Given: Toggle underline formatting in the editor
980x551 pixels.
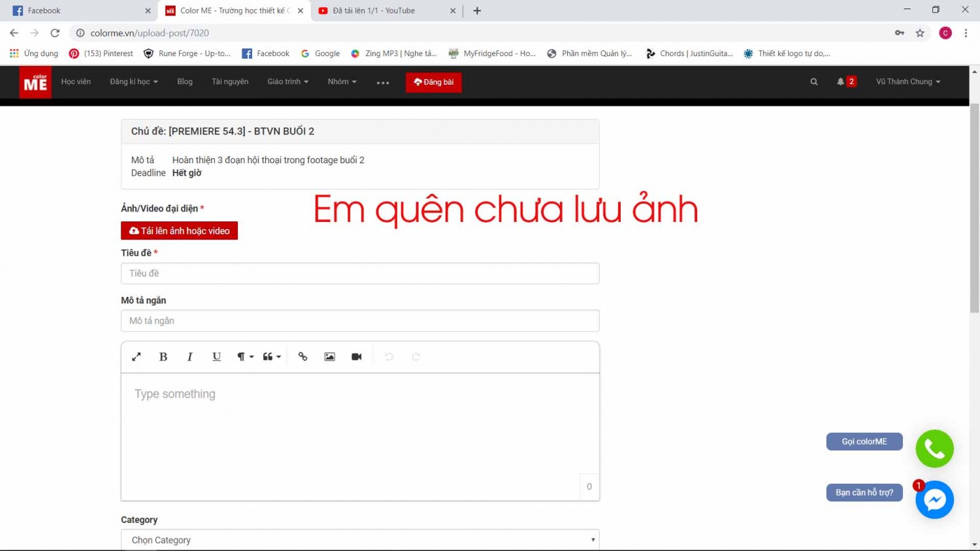Looking at the screenshot, I should point(217,356).
